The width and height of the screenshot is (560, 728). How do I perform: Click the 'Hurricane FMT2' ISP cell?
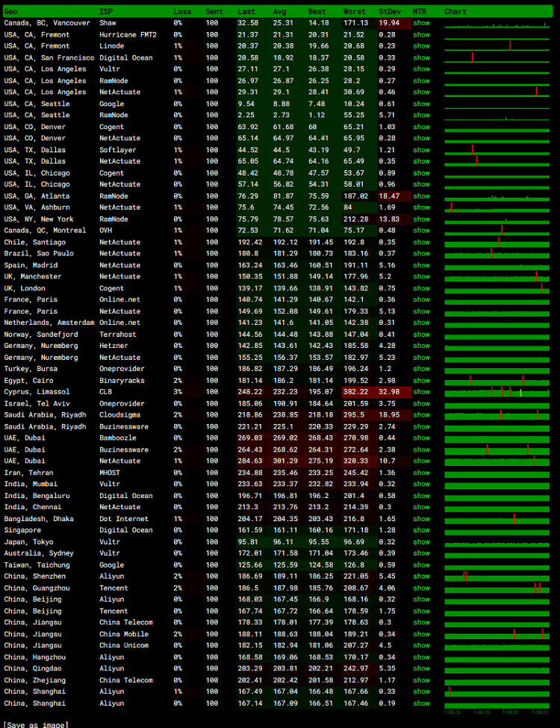click(128, 34)
